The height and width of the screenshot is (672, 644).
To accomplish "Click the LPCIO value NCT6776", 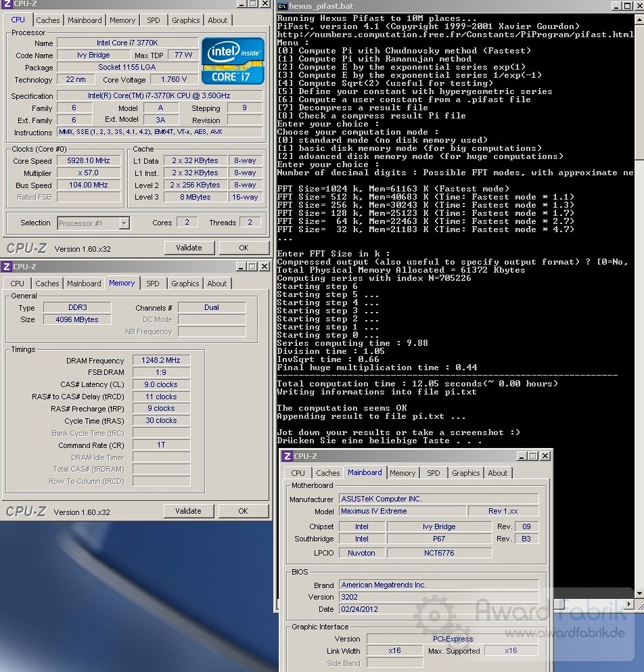I will 439,553.
